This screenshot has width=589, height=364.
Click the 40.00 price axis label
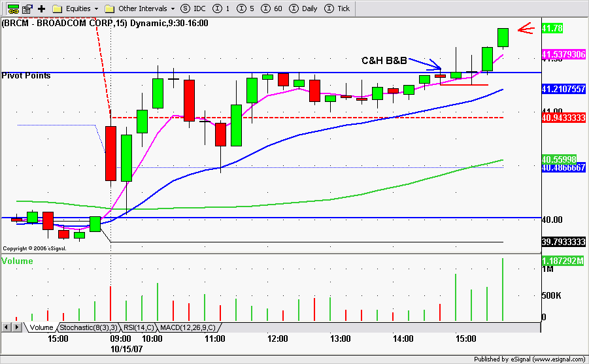(x=552, y=220)
